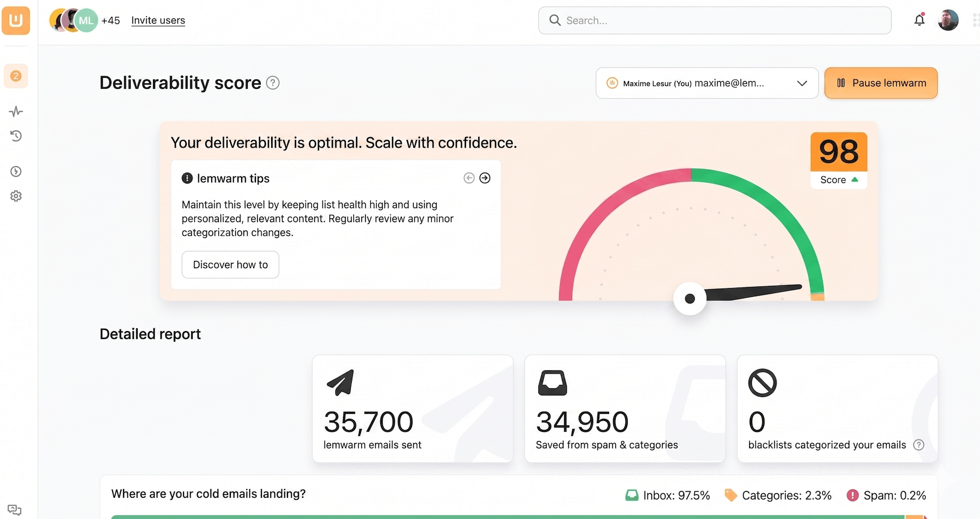Click the ML team member avatar
Viewport: 980px width, 519px height.
86,21
